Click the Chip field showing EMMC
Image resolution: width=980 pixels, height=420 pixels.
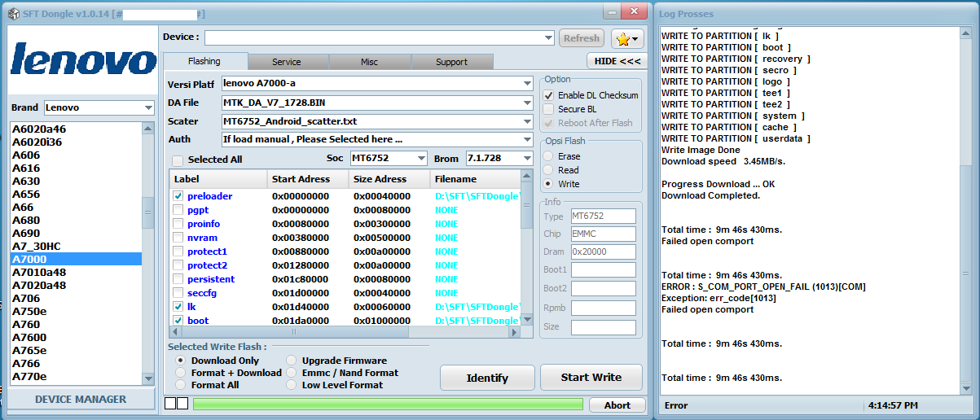pos(603,234)
